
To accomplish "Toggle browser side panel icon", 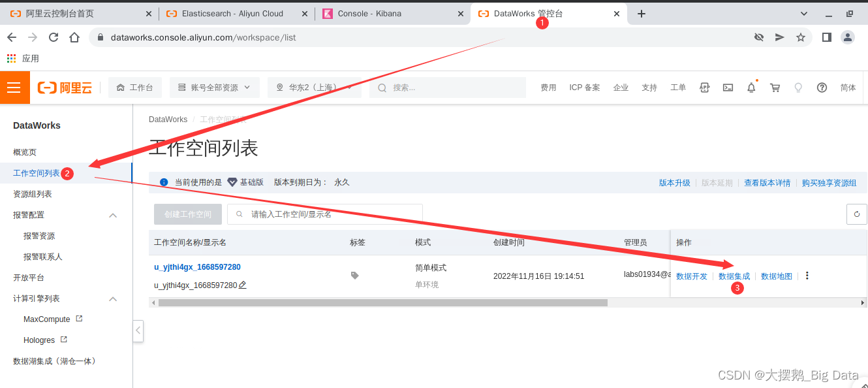I will coord(826,37).
